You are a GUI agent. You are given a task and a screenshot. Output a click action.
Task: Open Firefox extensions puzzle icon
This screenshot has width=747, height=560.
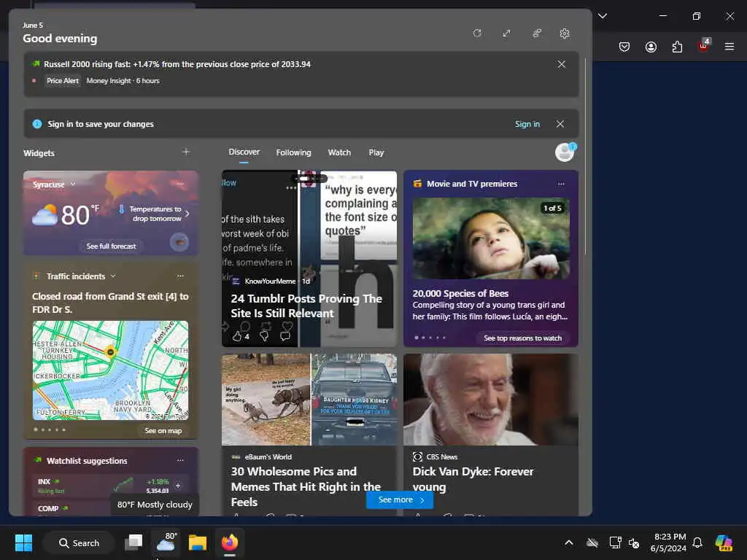[677, 47]
